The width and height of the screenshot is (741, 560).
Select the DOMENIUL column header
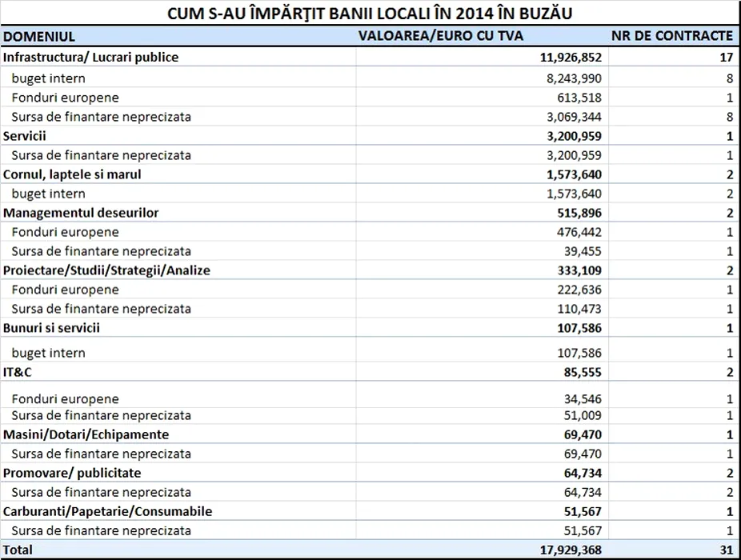tap(40, 36)
